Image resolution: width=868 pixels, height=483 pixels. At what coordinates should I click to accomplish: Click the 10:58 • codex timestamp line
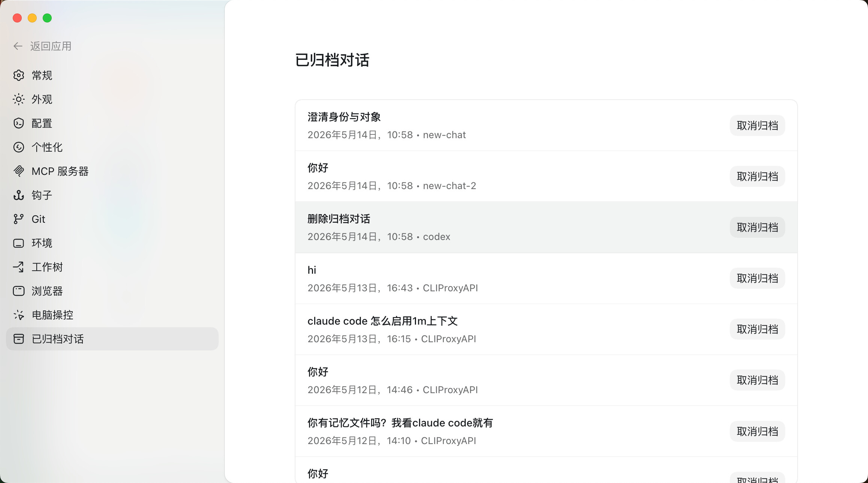[379, 237]
